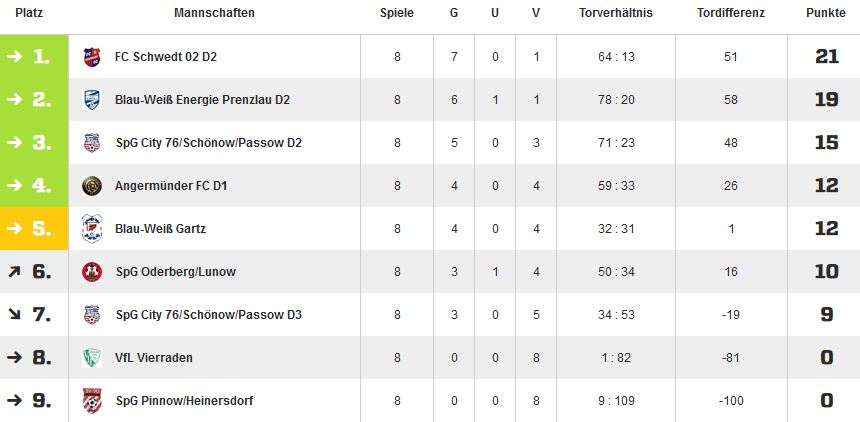The height and width of the screenshot is (422, 860).
Task: Click the Torverhältnis column header
Action: click(x=616, y=13)
